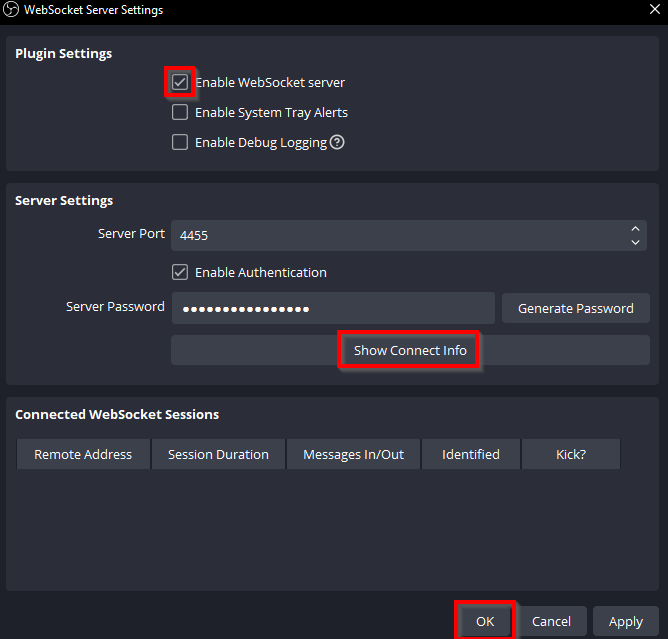668x639 pixels.
Task: Select the Remote Address column header
Action: pos(83,454)
